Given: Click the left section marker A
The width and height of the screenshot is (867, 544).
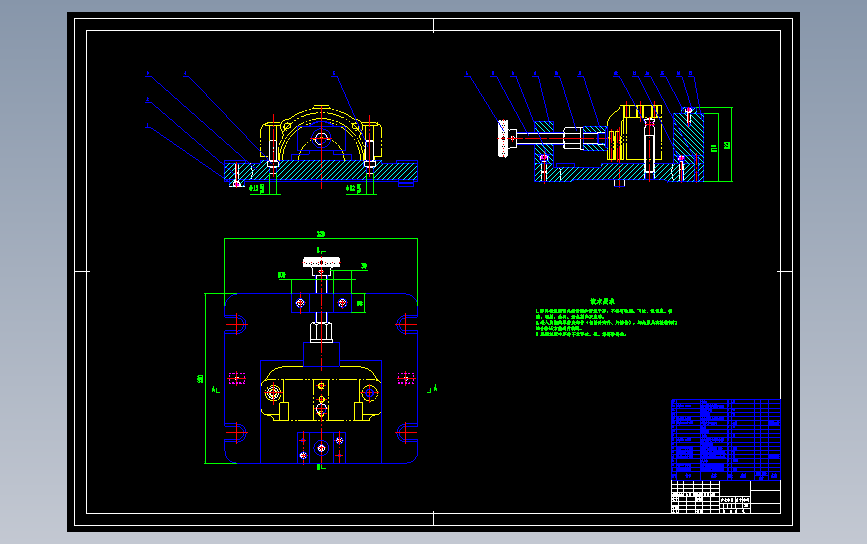Looking at the screenshot, I should [x=216, y=390].
